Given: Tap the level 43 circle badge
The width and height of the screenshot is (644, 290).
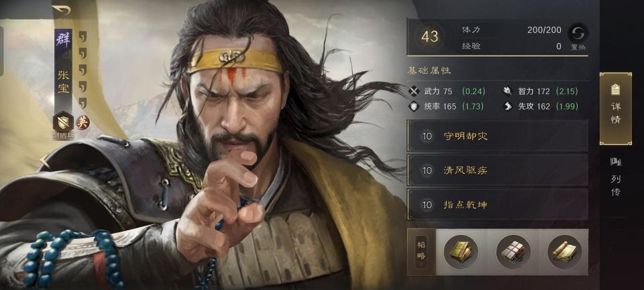Looking at the screenshot, I should point(429,36).
